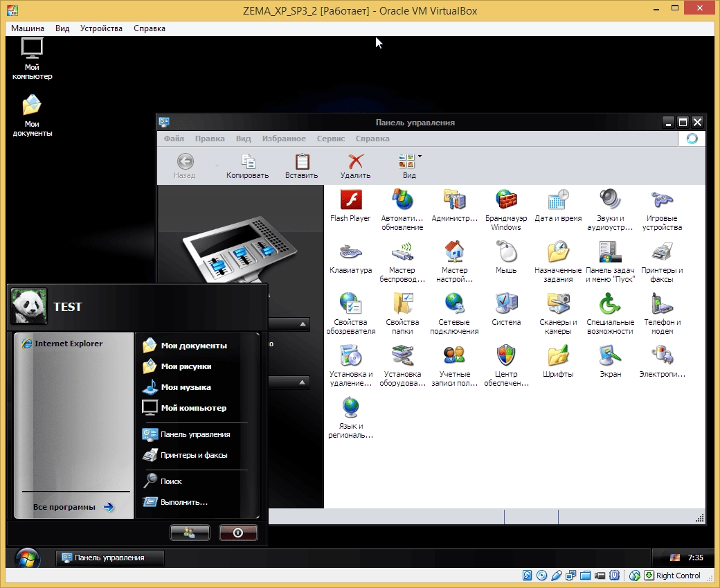Click the Копировать toolbar button

coord(248,166)
